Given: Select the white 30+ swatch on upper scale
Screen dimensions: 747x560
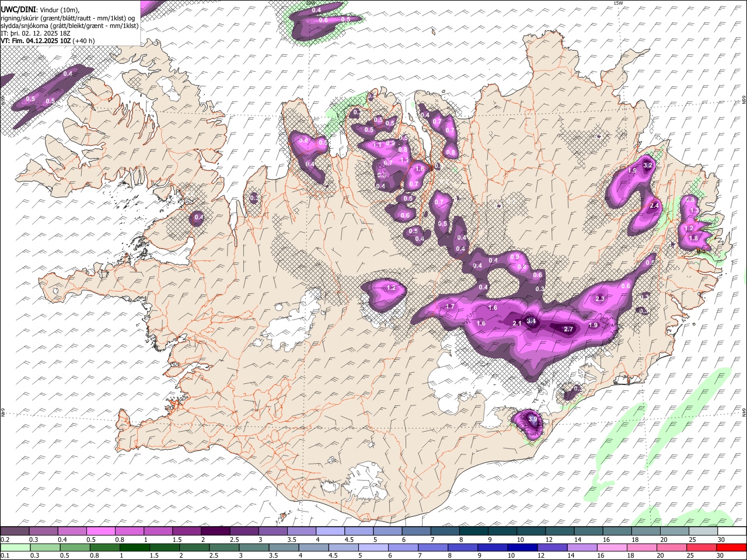Looking at the screenshot, I should tap(732, 531).
